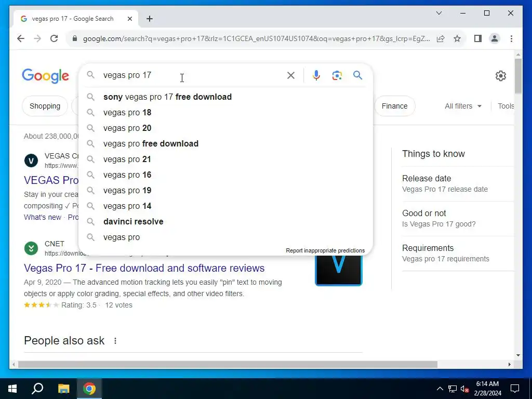This screenshot has height=399, width=532.
Task: Click the VEGAS result favicon
Action: pos(31,161)
